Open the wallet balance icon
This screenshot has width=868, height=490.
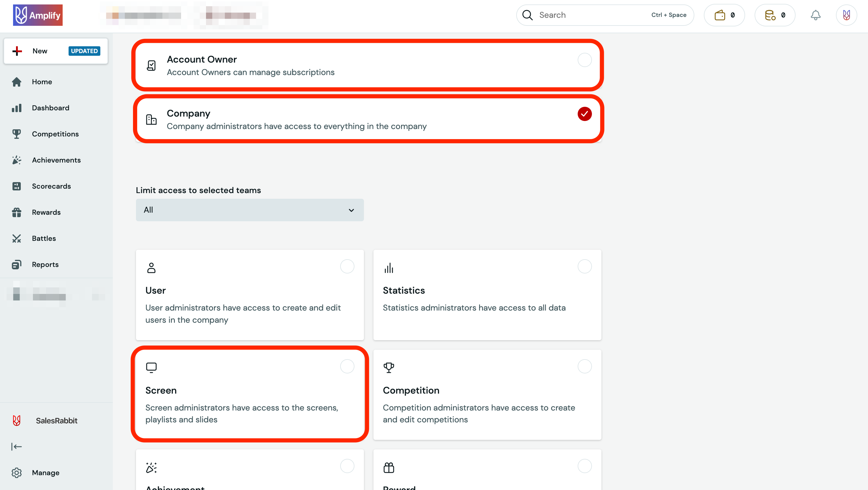[720, 15]
